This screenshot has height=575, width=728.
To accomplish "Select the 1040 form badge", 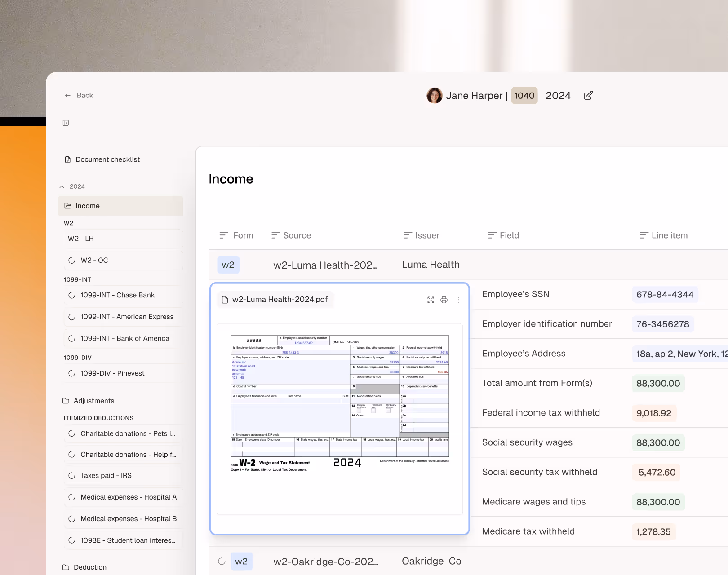I will coord(524,96).
